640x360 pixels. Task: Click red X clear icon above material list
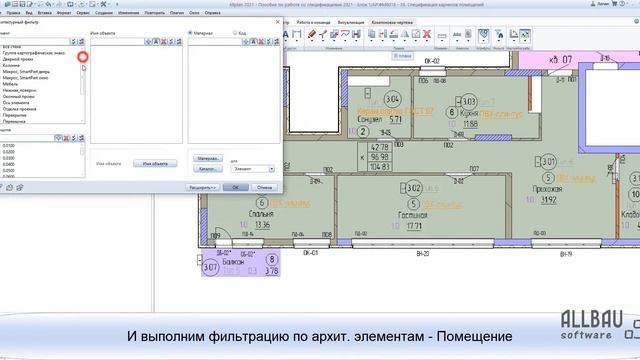pos(261,42)
